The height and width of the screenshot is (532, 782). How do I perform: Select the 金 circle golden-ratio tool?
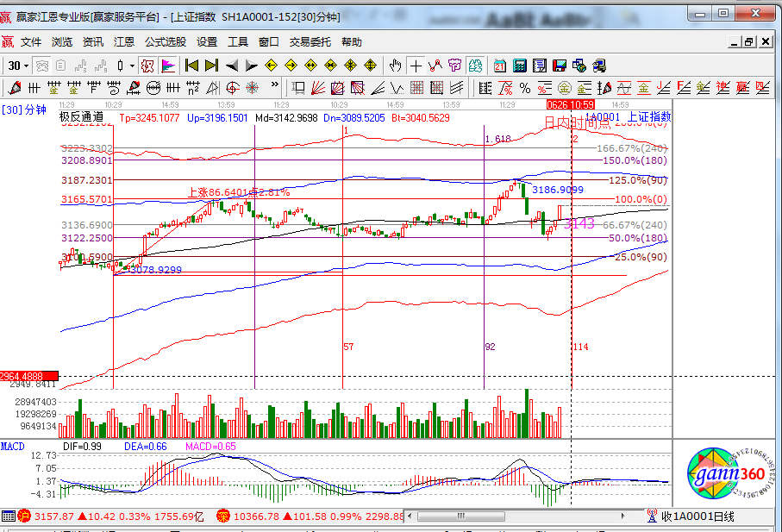(565, 88)
